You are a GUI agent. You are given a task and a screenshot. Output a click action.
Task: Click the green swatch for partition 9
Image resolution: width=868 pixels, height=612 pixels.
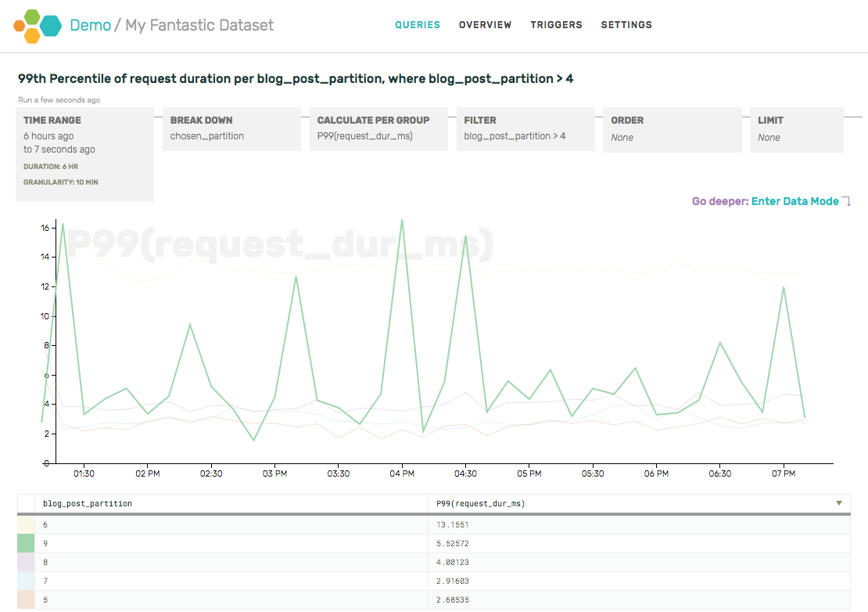coord(26,544)
